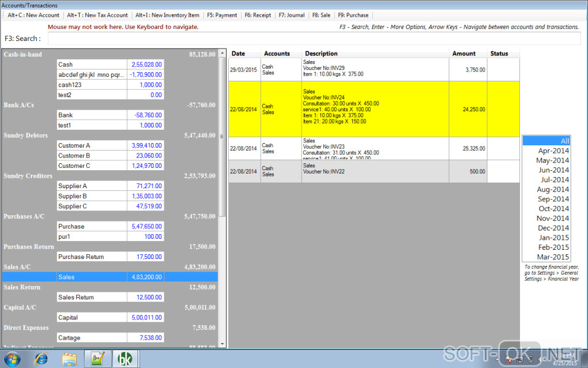Select All in month filter list

pyautogui.click(x=546, y=141)
